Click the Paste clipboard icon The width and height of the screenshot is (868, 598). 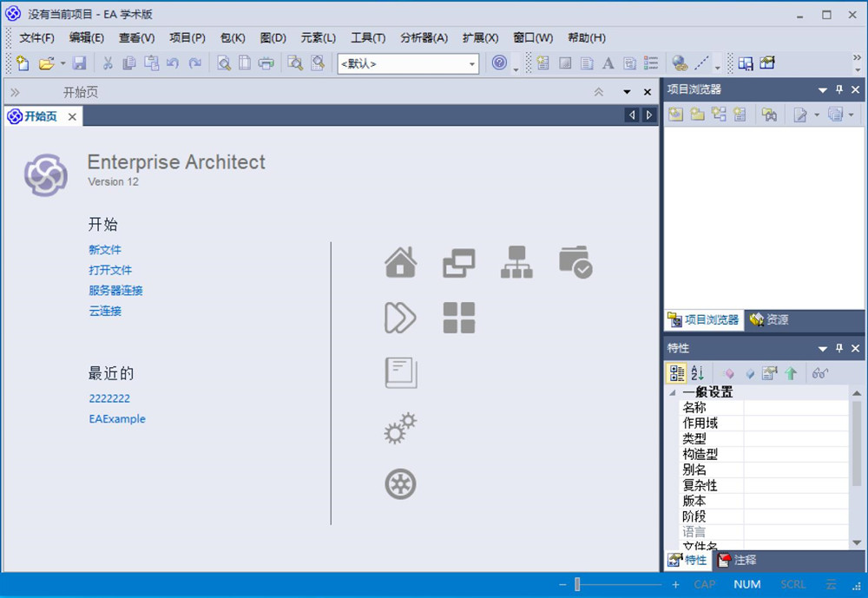point(151,63)
